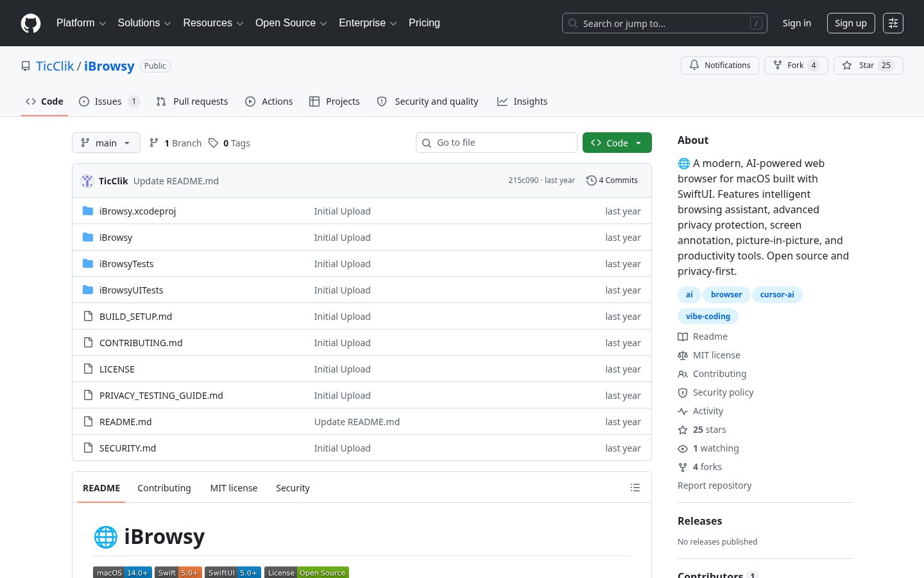
Task: Open the Security policy sidebar link
Action: (x=715, y=392)
